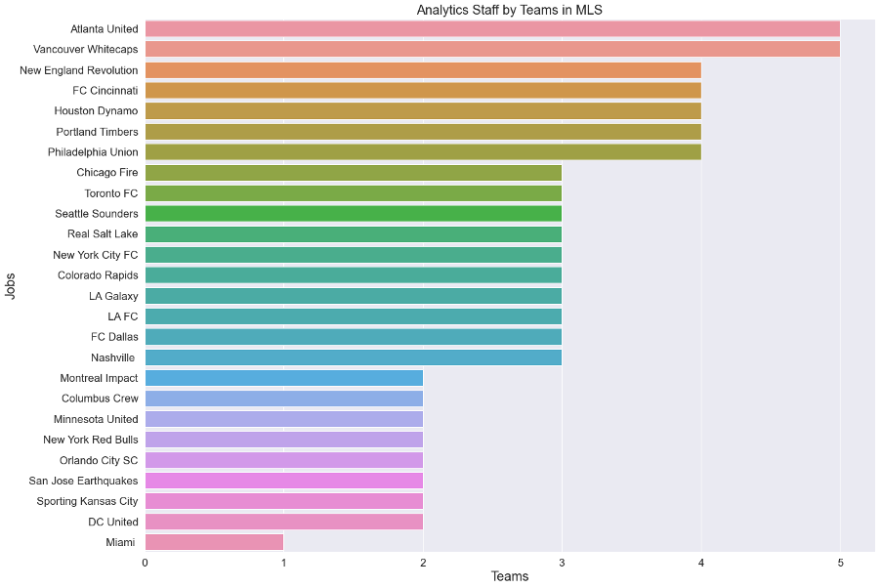The height and width of the screenshot is (588, 881).
Task: Click the LA Galaxy label
Action: click(113, 296)
